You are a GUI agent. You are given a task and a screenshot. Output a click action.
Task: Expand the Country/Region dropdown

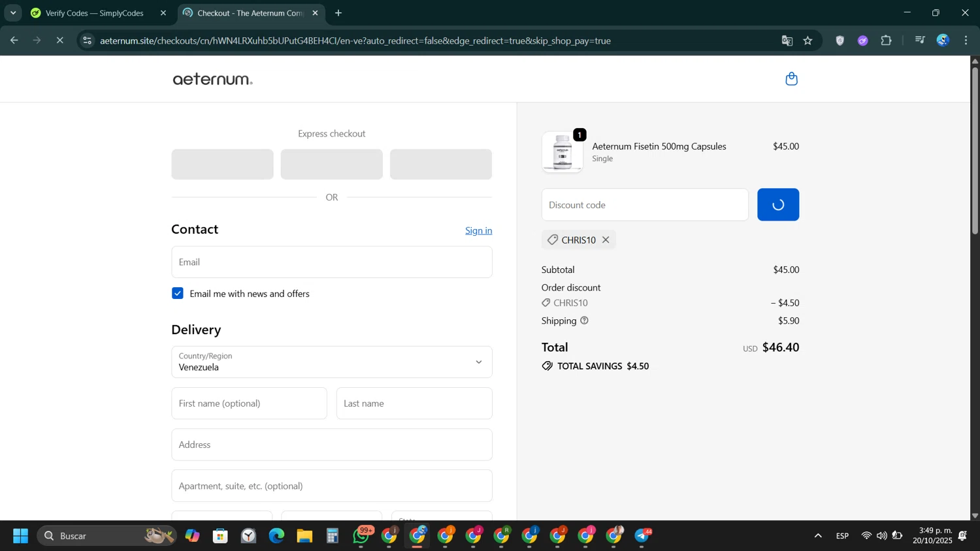pyautogui.click(x=332, y=362)
